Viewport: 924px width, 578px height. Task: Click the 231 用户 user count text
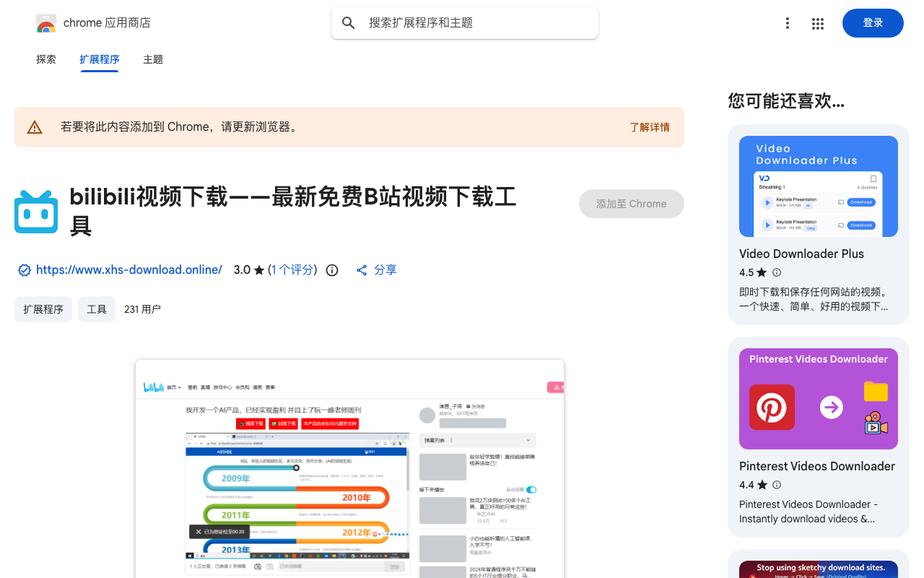142,309
